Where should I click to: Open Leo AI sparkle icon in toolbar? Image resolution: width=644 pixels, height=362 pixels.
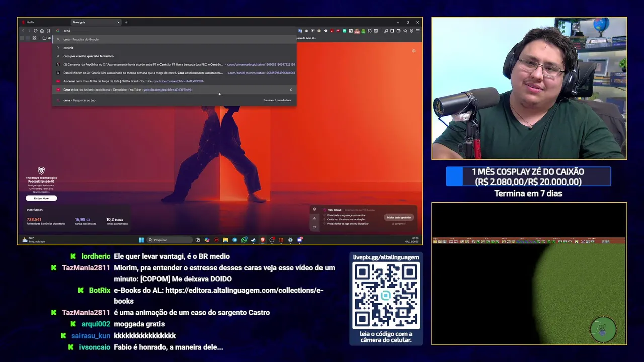[x=405, y=31]
